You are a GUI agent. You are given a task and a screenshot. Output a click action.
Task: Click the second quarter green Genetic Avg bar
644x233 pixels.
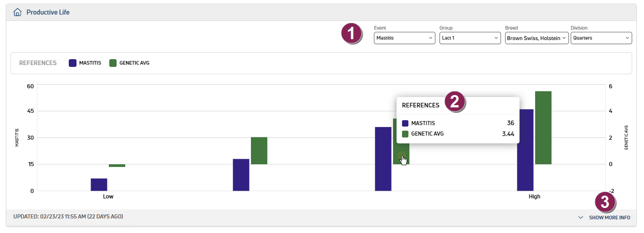click(259, 151)
